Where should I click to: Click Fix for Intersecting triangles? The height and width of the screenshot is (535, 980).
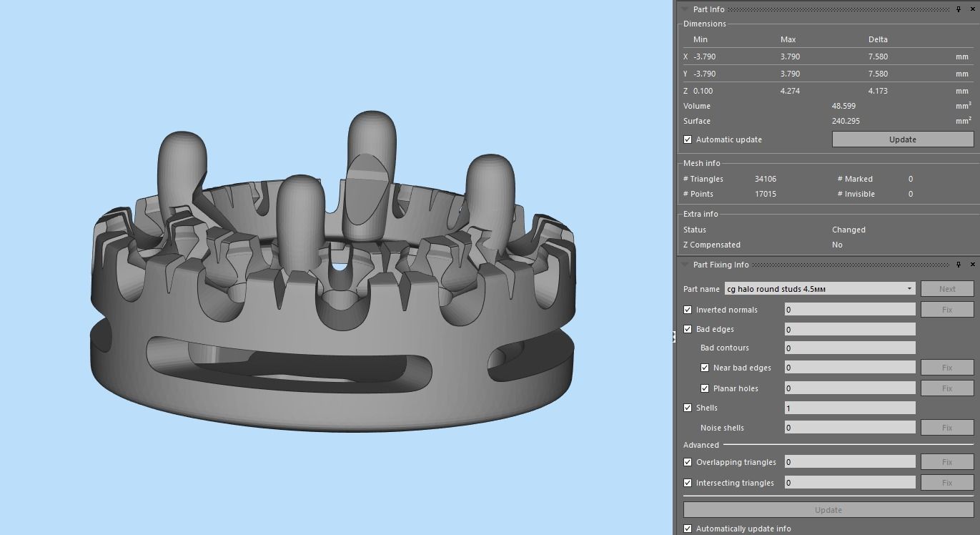(x=947, y=483)
